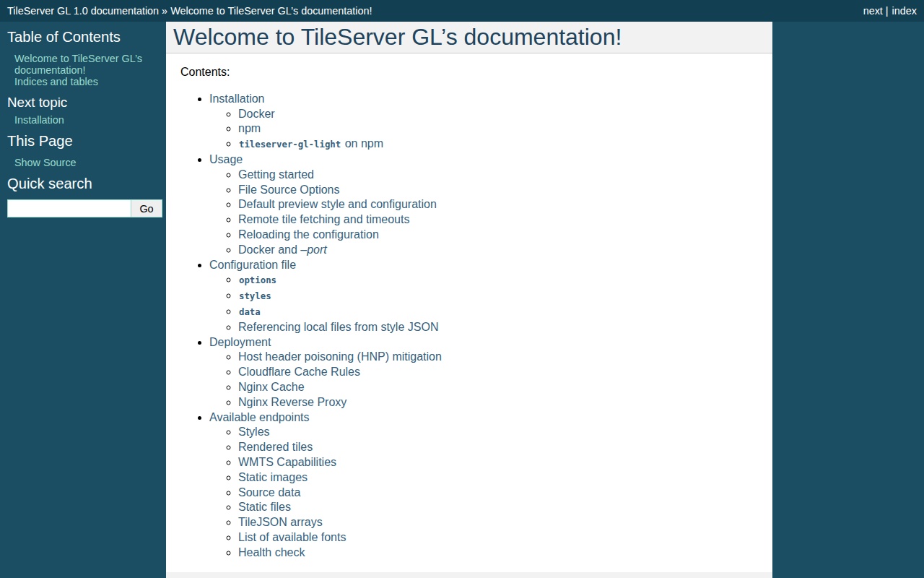Click the Go search button
The width and height of the screenshot is (924, 578).
coord(147,209)
